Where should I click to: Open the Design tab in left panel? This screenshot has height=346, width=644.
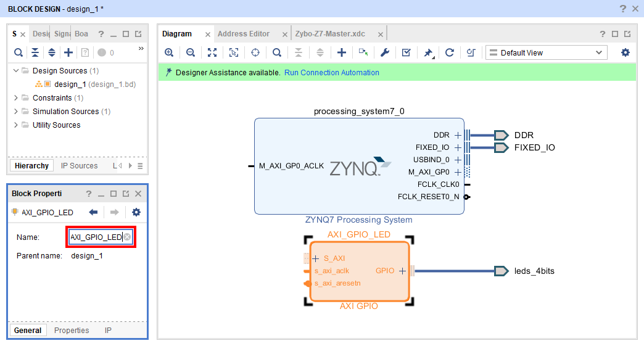pyautogui.click(x=41, y=34)
